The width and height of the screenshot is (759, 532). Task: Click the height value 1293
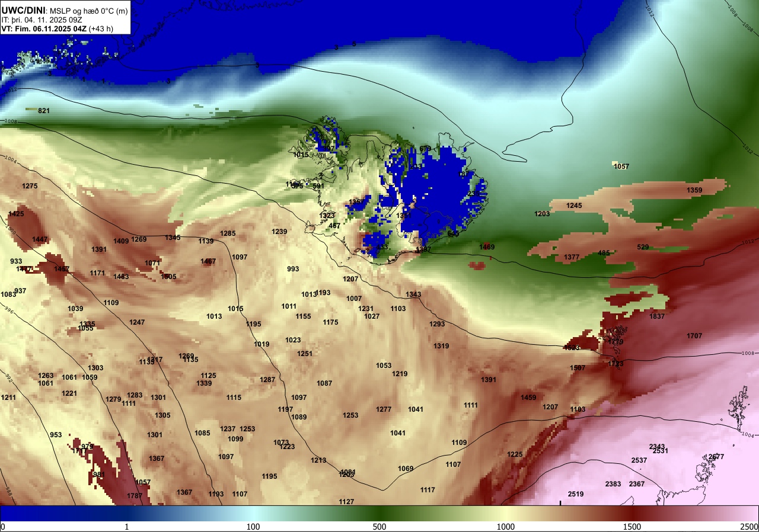pos(437,324)
